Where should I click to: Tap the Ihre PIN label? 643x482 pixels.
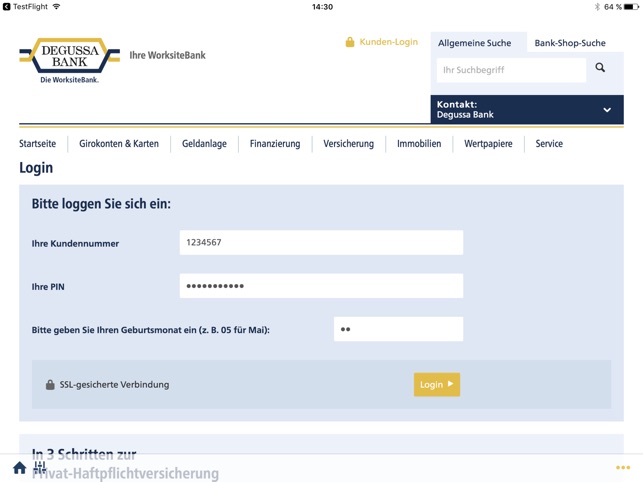click(48, 287)
